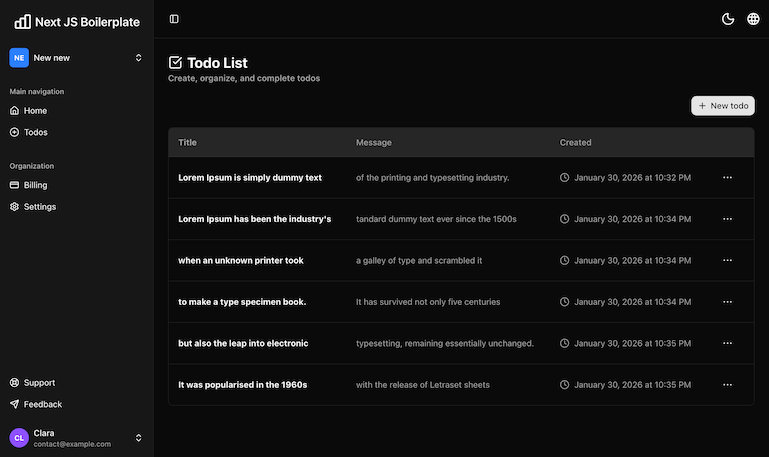Click the Todo List checkbox heading icon
769x457 pixels.
[x=176, y=63]
